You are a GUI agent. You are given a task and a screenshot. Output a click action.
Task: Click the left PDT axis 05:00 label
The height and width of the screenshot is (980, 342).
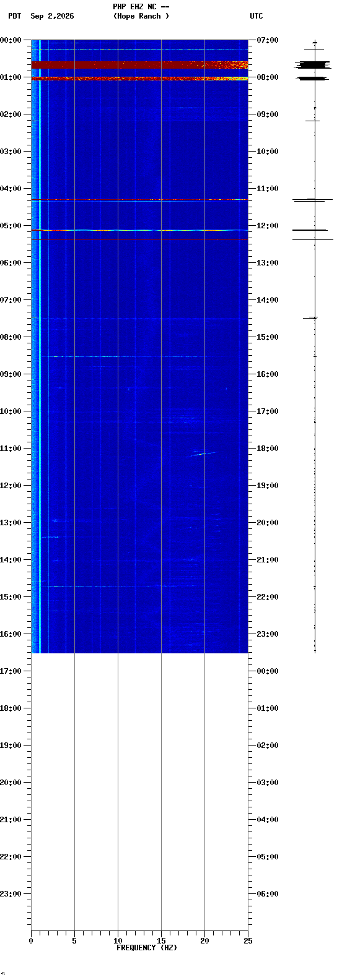tap(11, 226)
